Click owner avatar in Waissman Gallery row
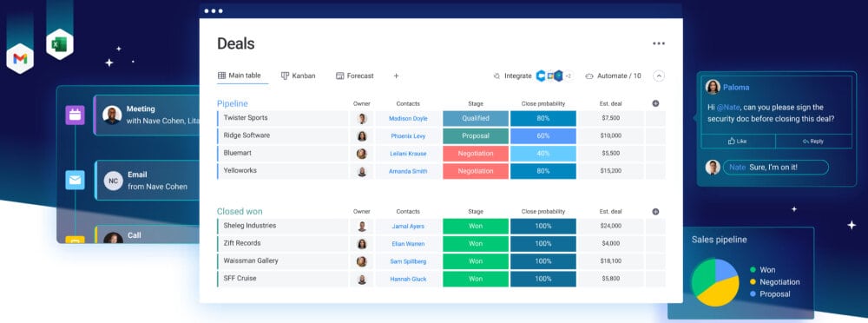This screenshot has height=323, width=868. [362, 262]
